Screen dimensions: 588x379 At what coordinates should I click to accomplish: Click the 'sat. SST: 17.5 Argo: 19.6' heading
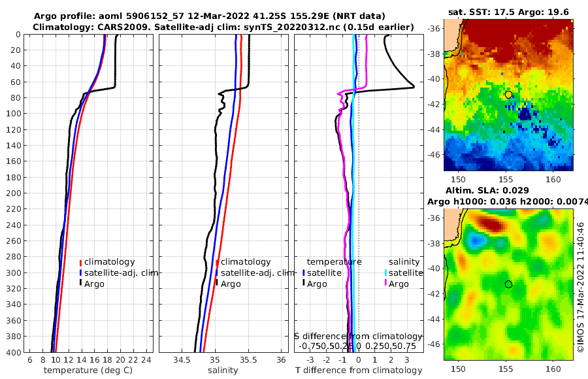tap(508, 12)
